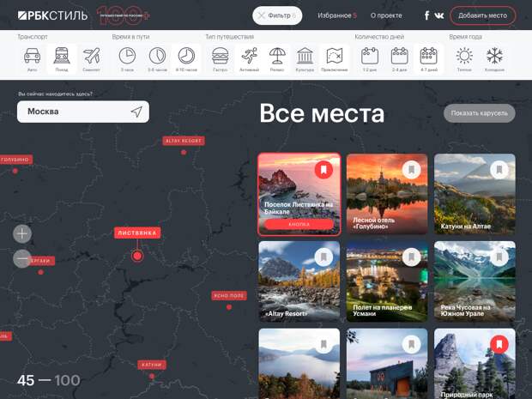Select the ALTAY RESORT map label
Image resolution: width=532 pixels, height=399 pixels.
[x=184, y=141]
